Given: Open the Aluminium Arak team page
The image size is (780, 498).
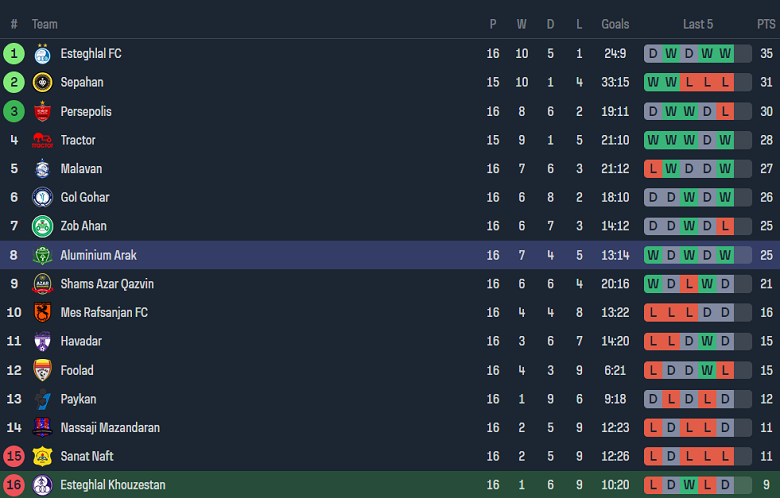Looking at the screenshot, I should click(x=98, y=255).
